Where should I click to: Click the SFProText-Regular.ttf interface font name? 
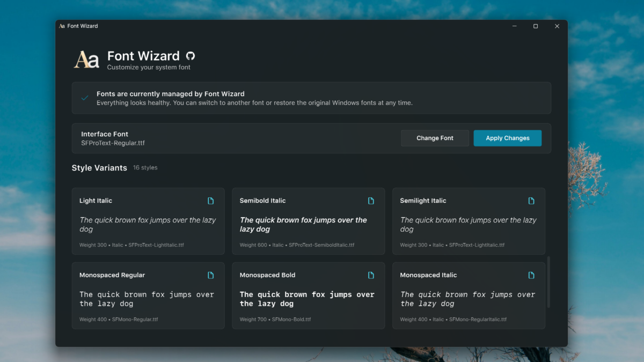(x=113, y=143)
